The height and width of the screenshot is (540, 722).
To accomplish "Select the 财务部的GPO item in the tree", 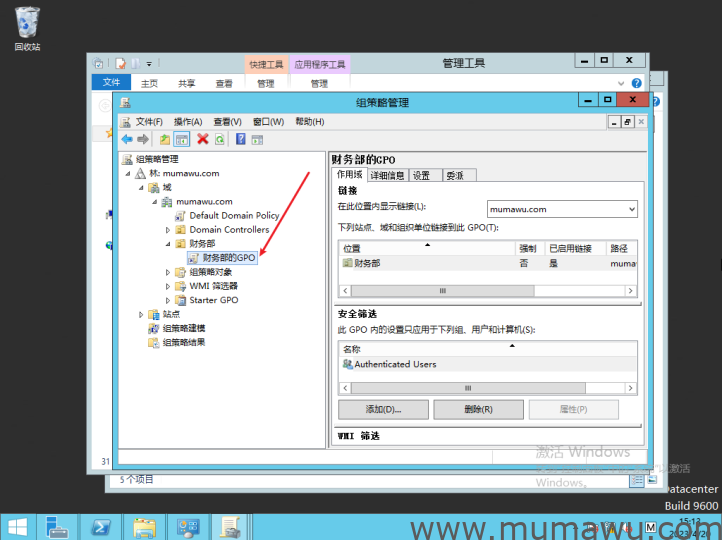I will 228,258.
